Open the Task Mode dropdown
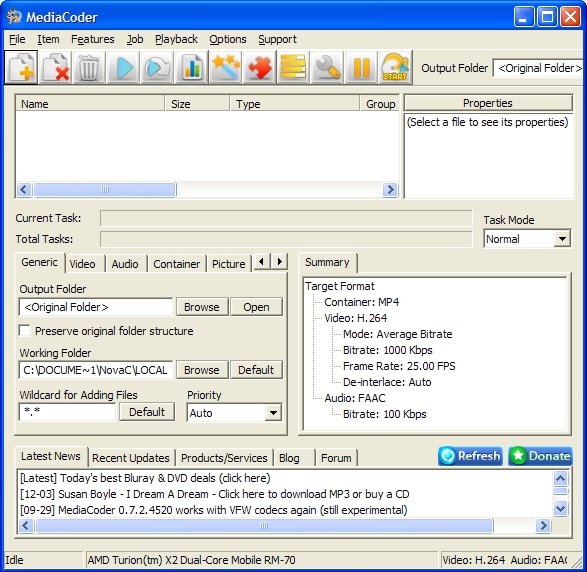The image size is (587, 572). click(x=562, y=238)
